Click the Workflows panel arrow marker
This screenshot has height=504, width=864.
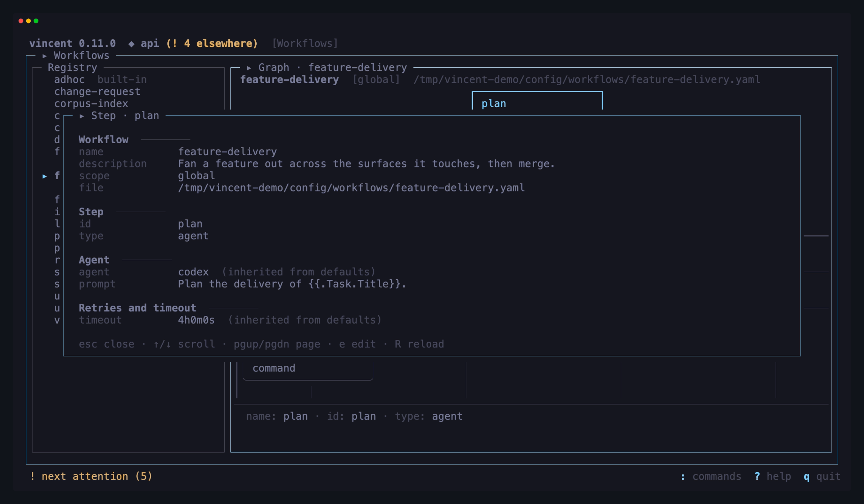tap(45, 56)
